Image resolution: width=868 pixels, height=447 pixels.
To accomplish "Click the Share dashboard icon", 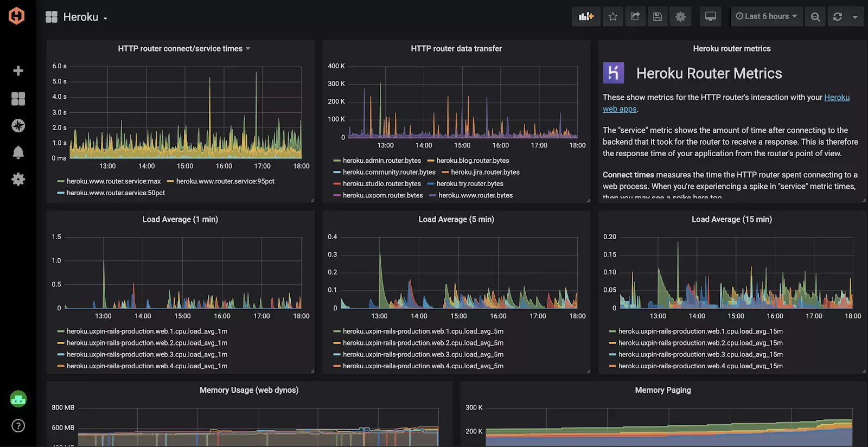I will tap(635, 17).
